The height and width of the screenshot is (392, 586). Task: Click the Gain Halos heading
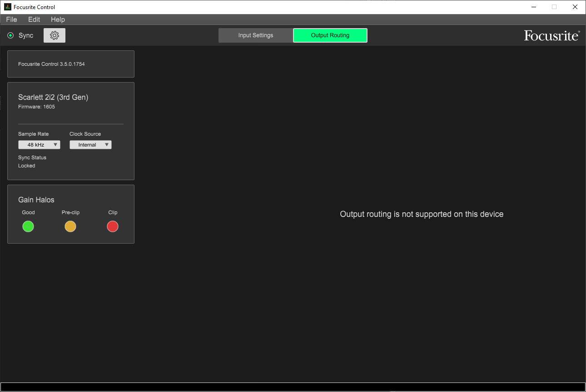tap(36, 200)
